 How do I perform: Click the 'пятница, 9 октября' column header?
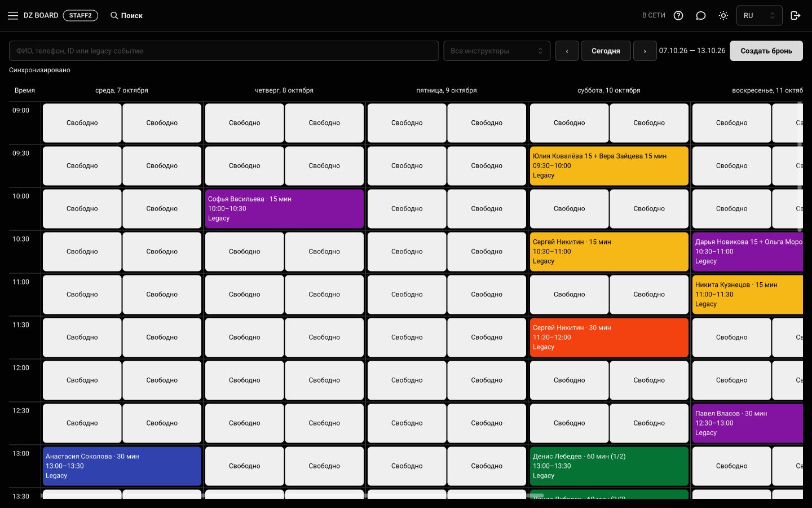(447, 90)
